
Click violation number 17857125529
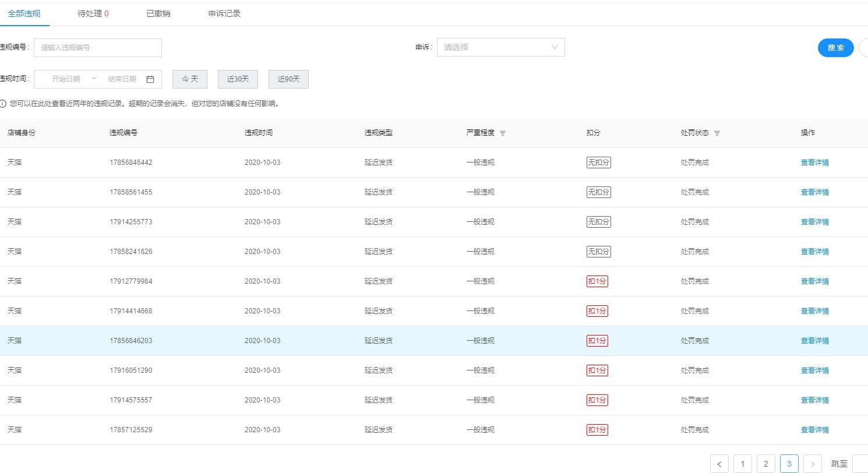point(131,430)
